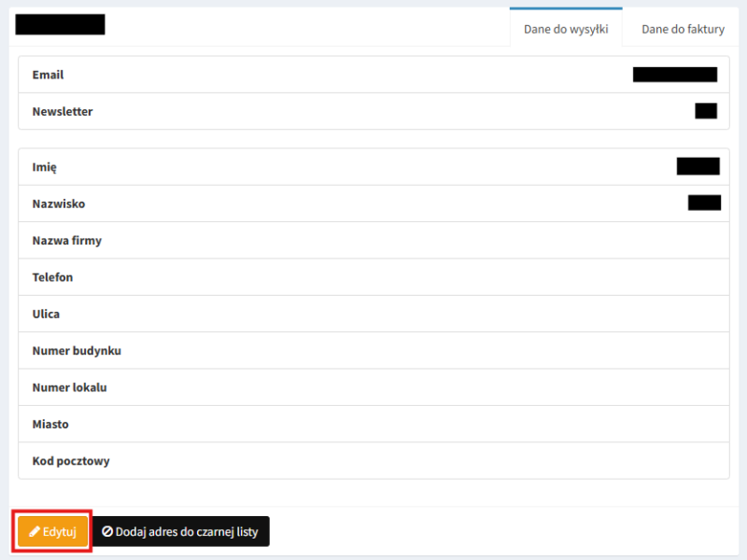Click the Telefon row label
The width and height of the screenshot is (747, 560).
[x=52, y=277]
